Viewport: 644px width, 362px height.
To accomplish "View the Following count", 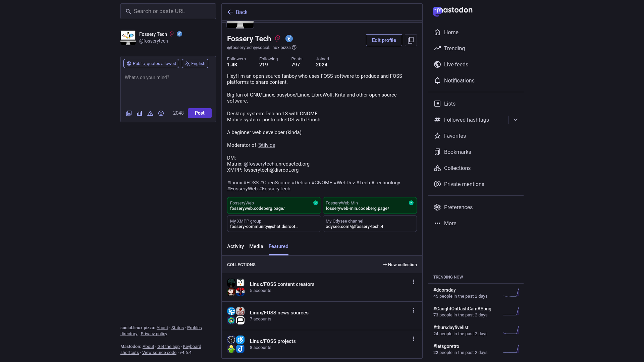I will pos(268,62).
